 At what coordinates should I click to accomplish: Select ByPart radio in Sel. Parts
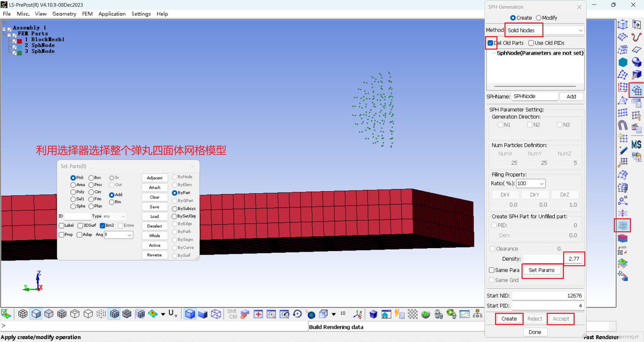point(174,193)
